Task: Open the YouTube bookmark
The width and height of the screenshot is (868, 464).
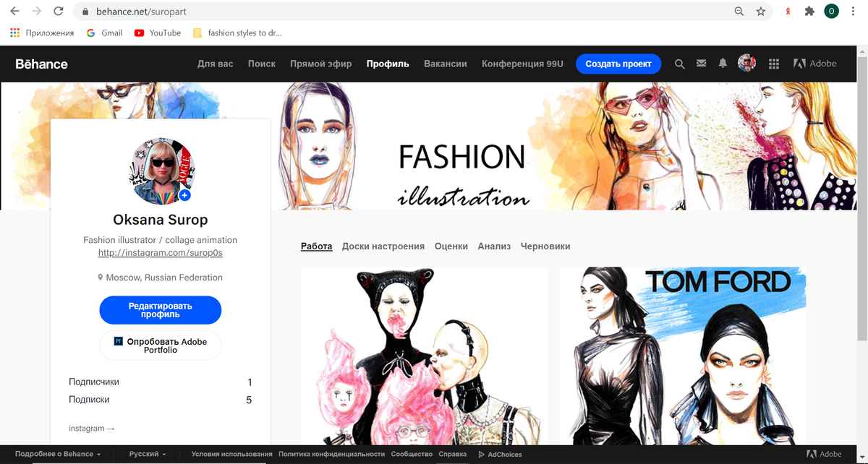Action: click(x=158, y=33)
